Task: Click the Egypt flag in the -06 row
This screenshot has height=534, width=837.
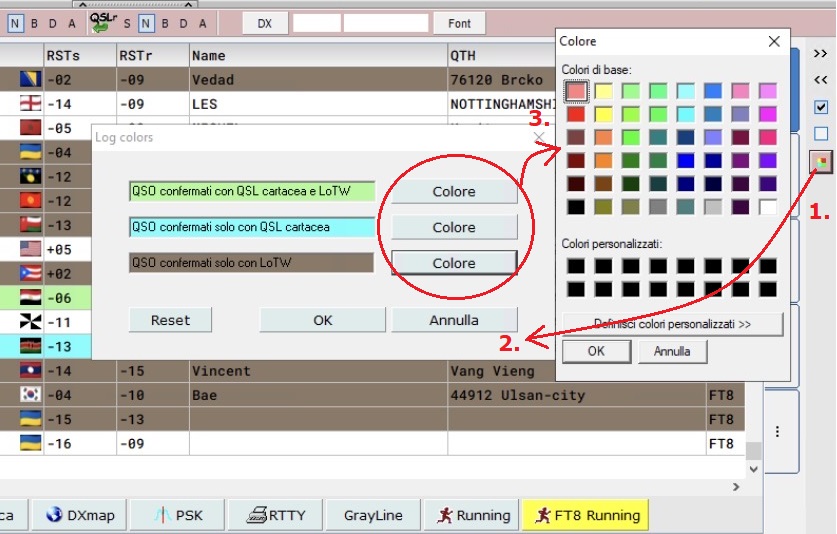Action: point(30,298)
